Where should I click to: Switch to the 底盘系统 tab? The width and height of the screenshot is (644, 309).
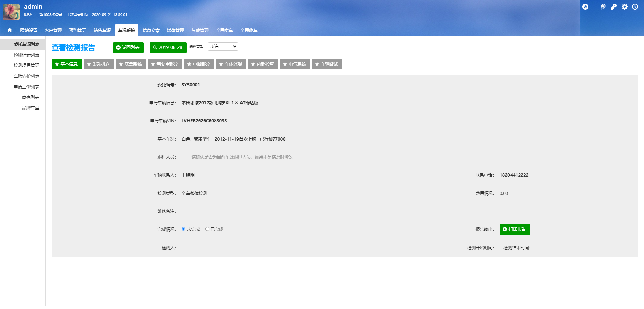coord(130,64)
